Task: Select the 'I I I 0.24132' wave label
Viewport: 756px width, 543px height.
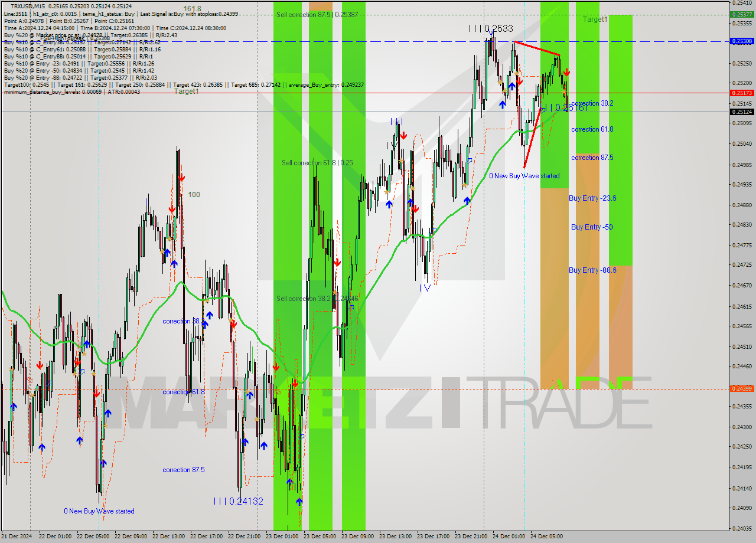Action: (x=239, y=501)
